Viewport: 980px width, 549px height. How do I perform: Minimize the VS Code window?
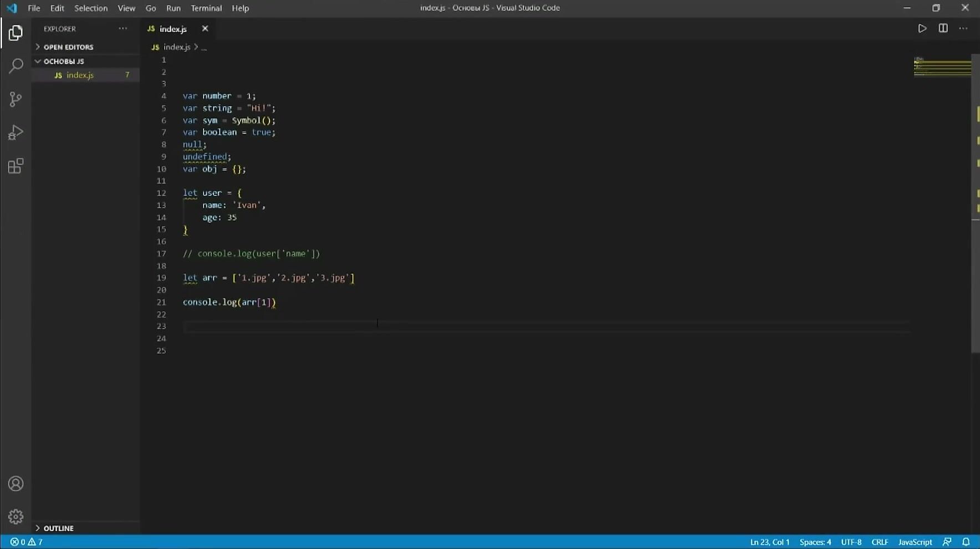[907, 8]
